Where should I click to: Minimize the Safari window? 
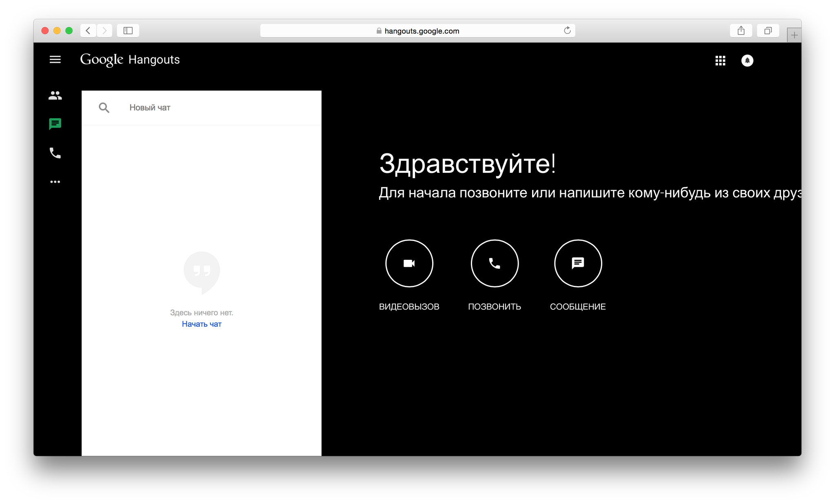coord(57,31)
